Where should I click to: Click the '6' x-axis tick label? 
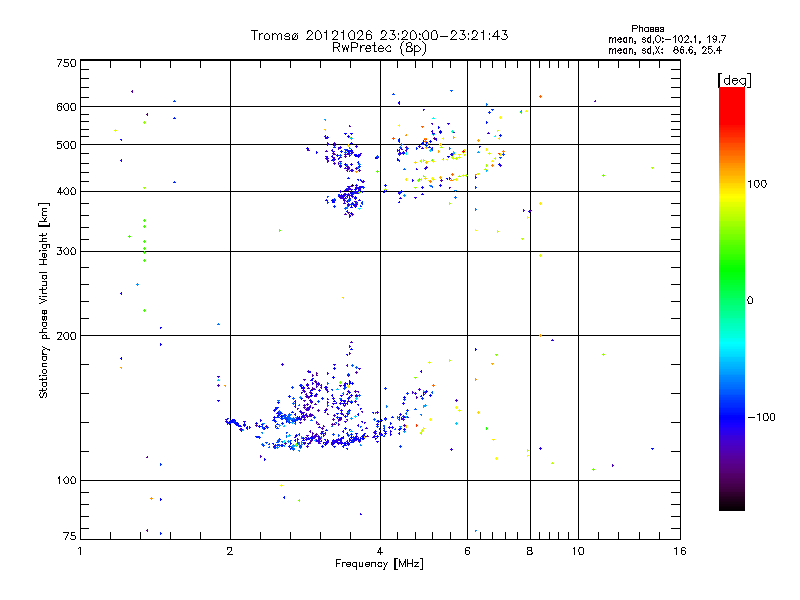(467, 551)
